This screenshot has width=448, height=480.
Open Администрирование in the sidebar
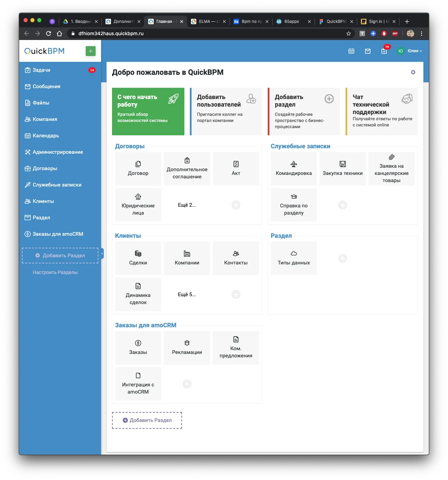click(60, 152)
